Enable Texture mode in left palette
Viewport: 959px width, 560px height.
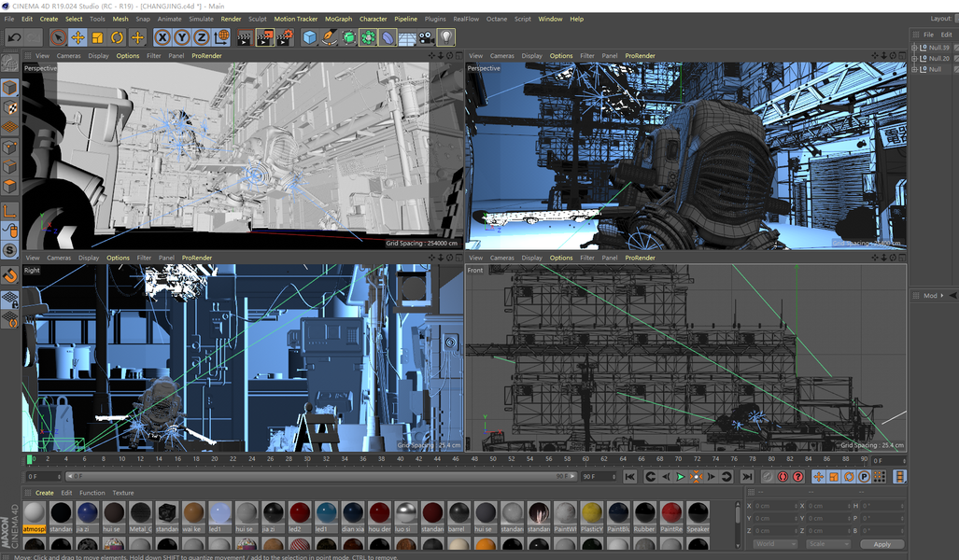pos(9,107)
